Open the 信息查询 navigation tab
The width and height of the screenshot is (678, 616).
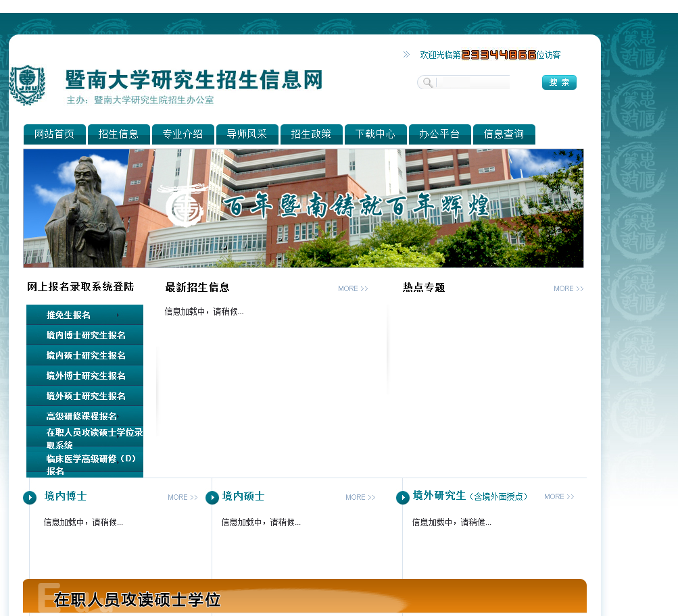coord(504,134)
